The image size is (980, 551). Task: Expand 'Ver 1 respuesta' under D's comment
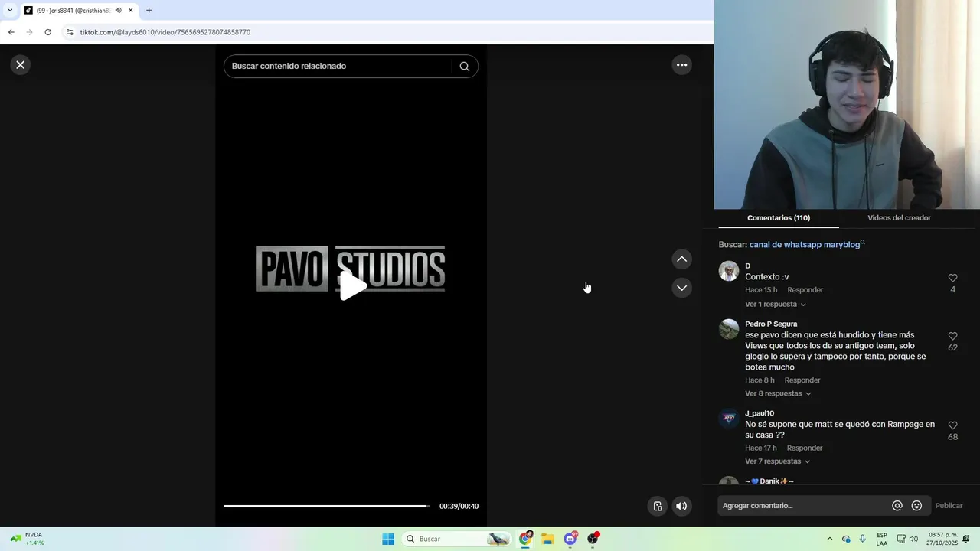pos(775,305)
